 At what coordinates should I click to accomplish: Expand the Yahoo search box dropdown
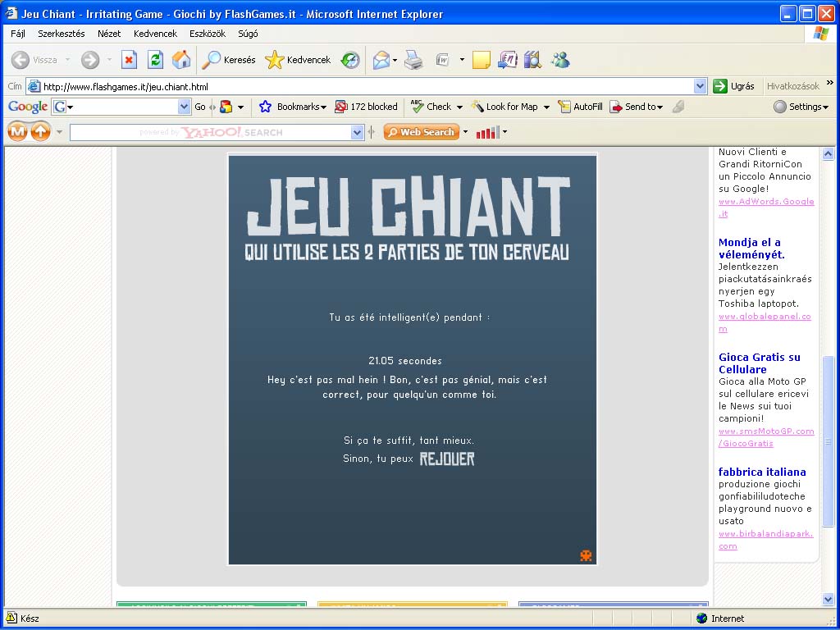point(357,132)
